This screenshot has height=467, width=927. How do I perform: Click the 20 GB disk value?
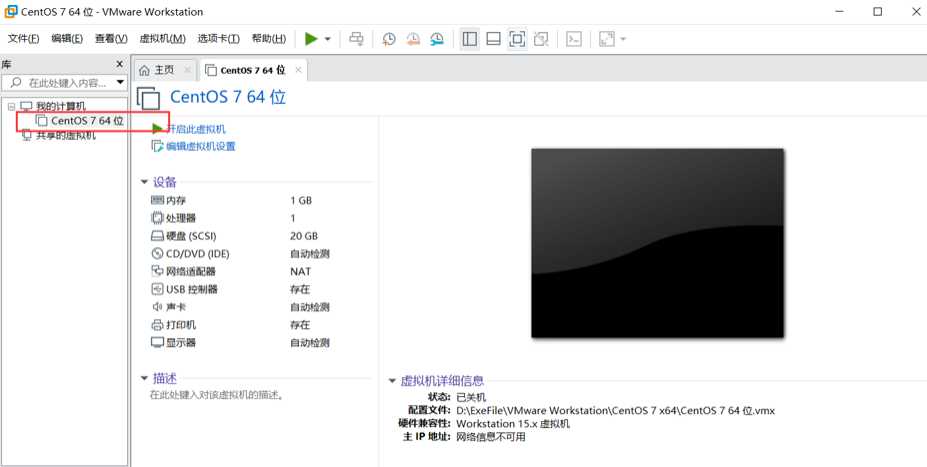coord(304,236)
